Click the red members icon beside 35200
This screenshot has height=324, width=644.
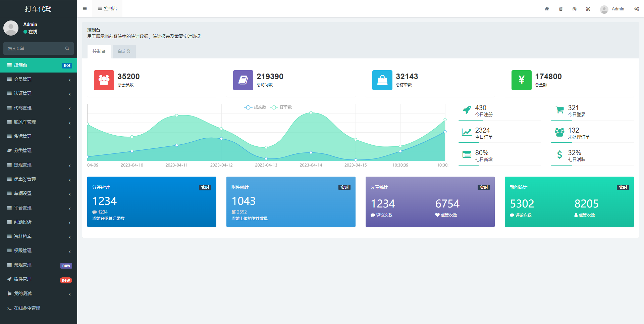[x=104, y=80]
